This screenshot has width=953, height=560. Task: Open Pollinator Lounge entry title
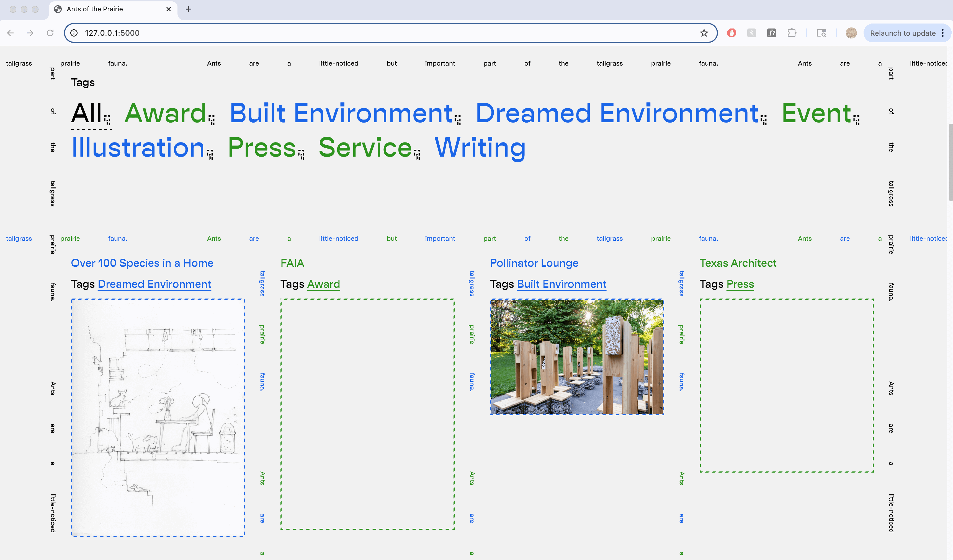[534, 263]
